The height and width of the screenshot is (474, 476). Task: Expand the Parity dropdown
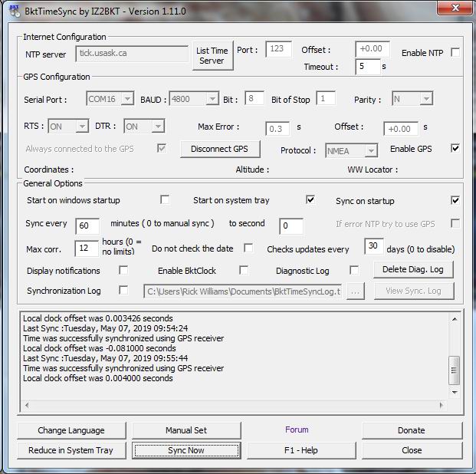click(x=426, y=99)
